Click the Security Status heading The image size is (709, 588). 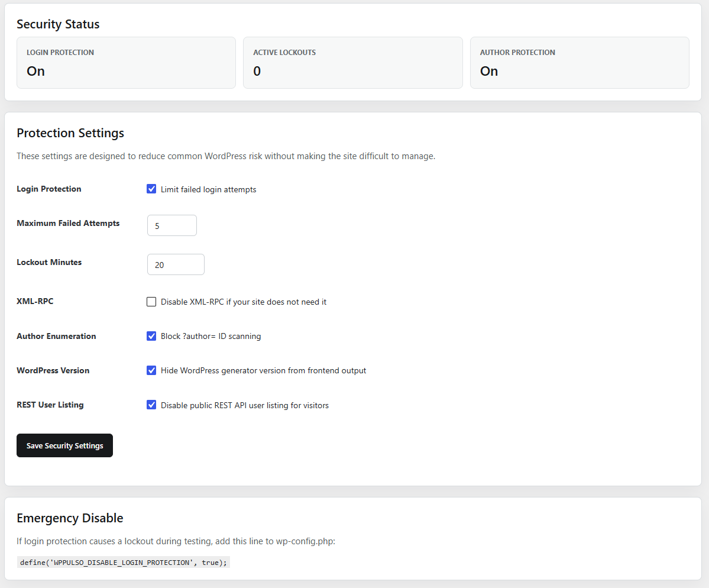coord(58,24)
